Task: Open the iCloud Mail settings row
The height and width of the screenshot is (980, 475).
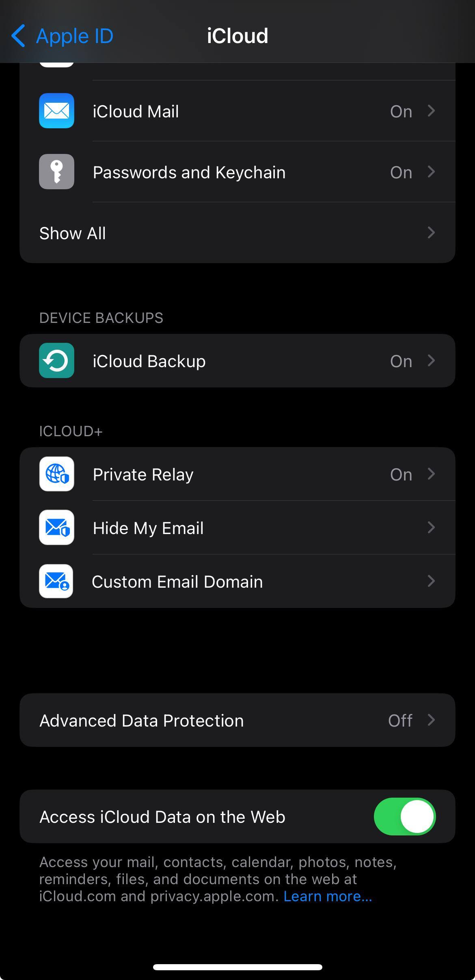Action: (244, 111)
